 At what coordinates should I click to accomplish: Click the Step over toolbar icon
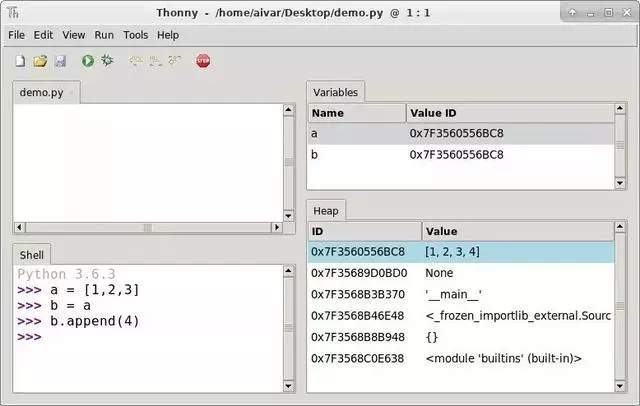click(x=136, y=61)
